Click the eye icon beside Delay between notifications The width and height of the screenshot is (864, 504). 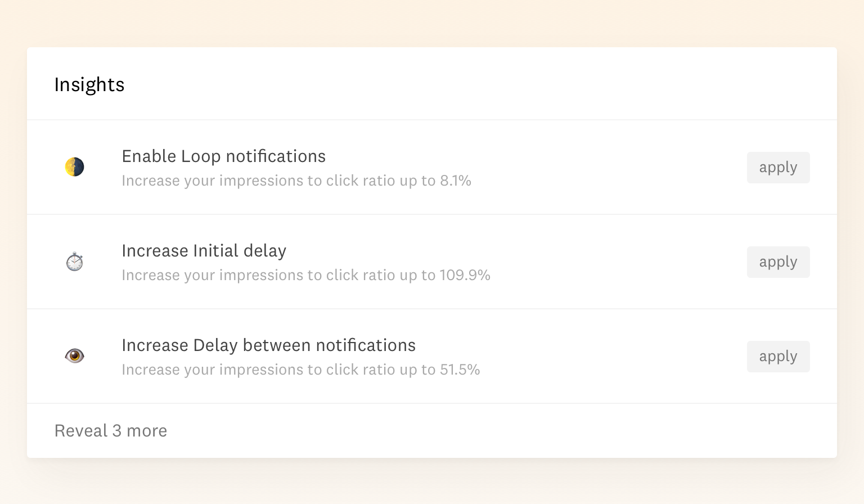click(x=74, y=356)
